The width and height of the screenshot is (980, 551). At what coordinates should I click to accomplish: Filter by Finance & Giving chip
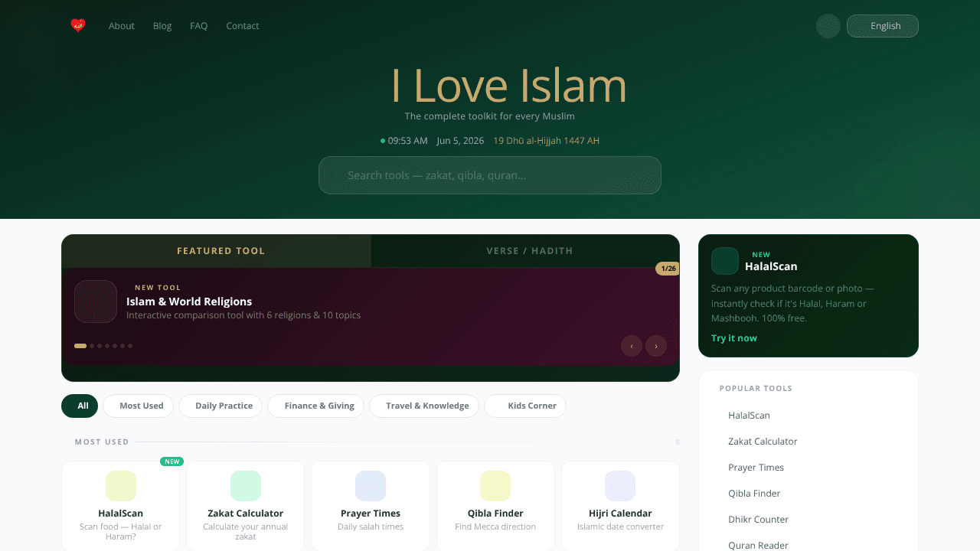(x=315, y=406)
